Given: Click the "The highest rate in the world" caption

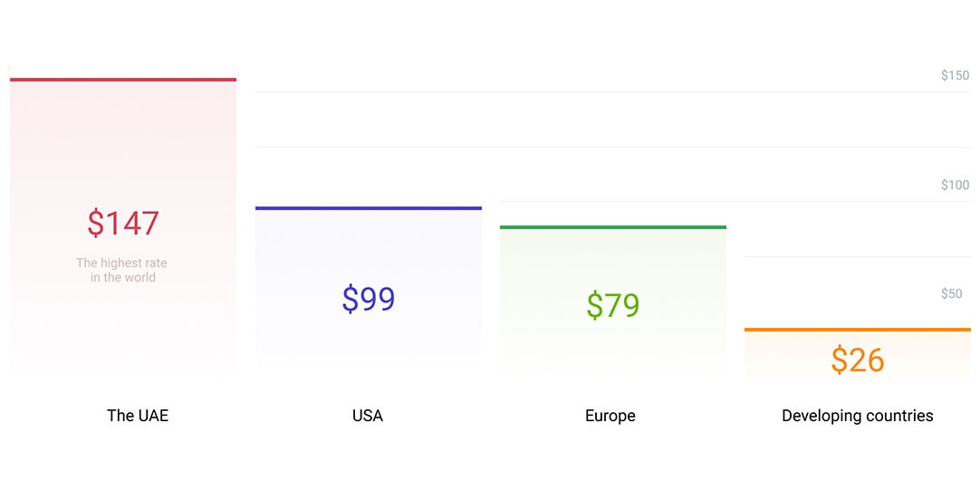Looking at the screenshot, I should pyautogui.click(x=122, y=270).
